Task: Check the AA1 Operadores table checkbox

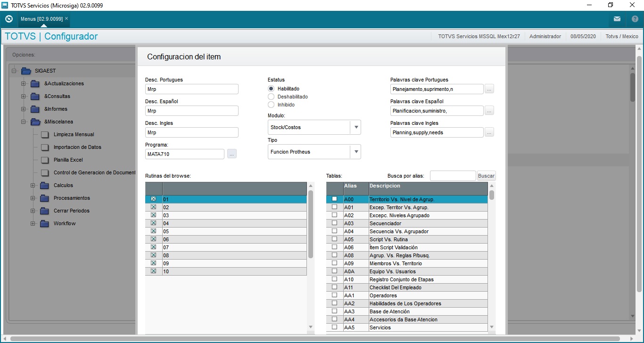Action: 335,295
